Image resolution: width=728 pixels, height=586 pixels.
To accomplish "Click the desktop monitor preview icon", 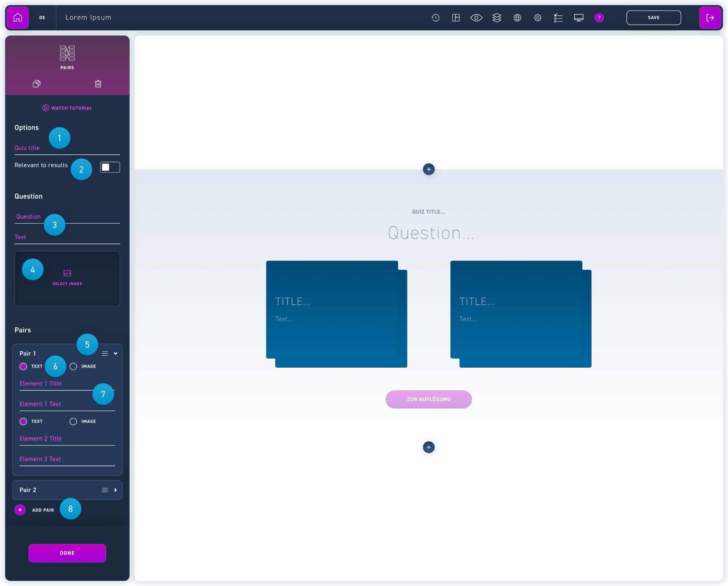I will point(579,17).
